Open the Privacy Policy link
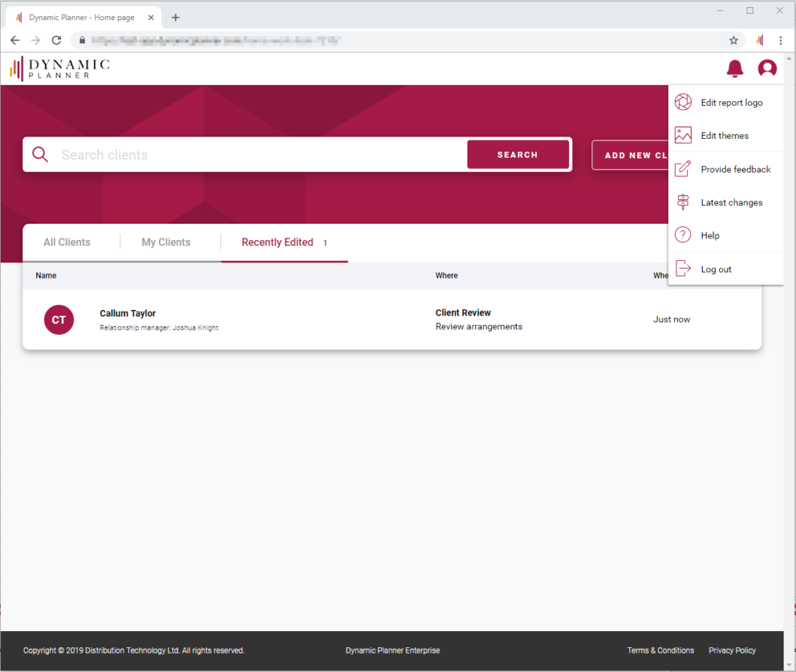 pos(731,650)
